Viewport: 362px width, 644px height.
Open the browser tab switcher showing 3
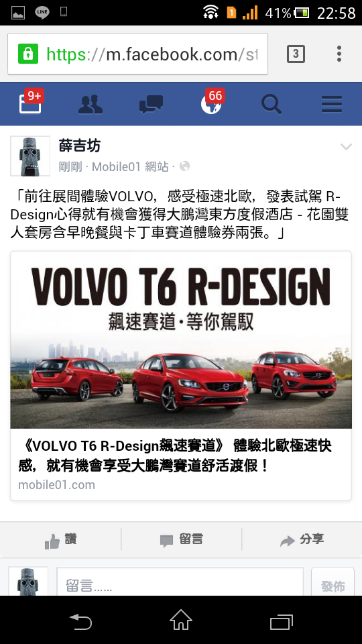[x=296, y=54]
